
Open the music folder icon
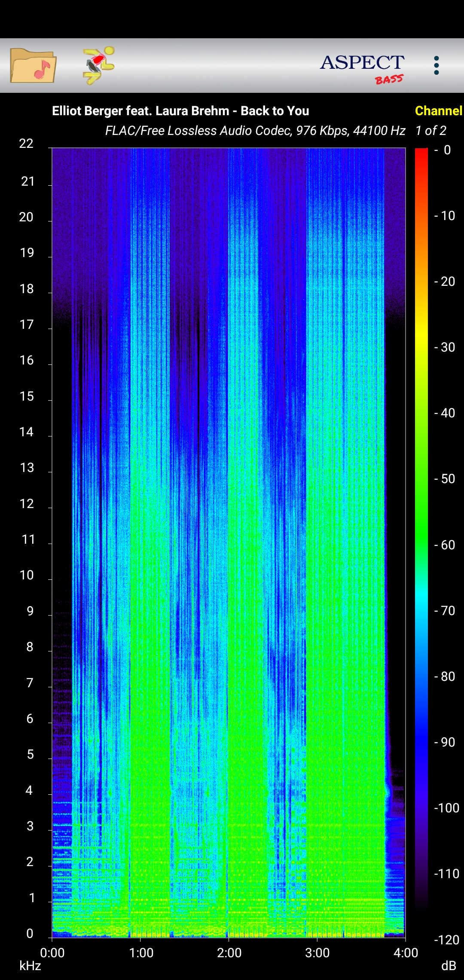34,65
